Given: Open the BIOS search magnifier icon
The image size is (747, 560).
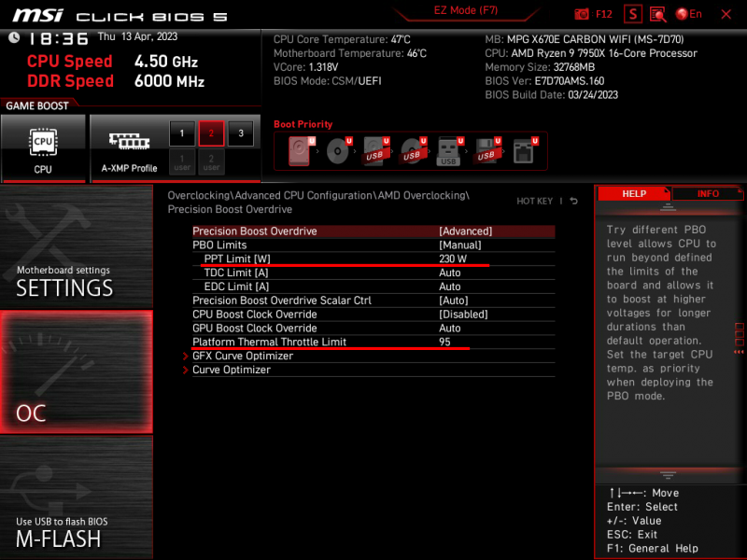Looking at the screenshot, I should tap(657, 14).
